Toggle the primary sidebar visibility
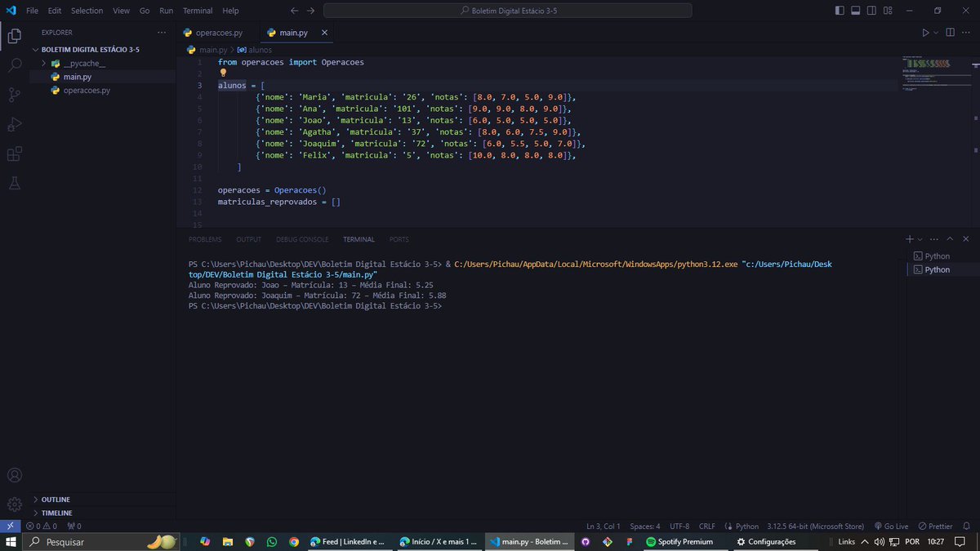The width and height of the screenshot is (980, 551). point(840,10)
